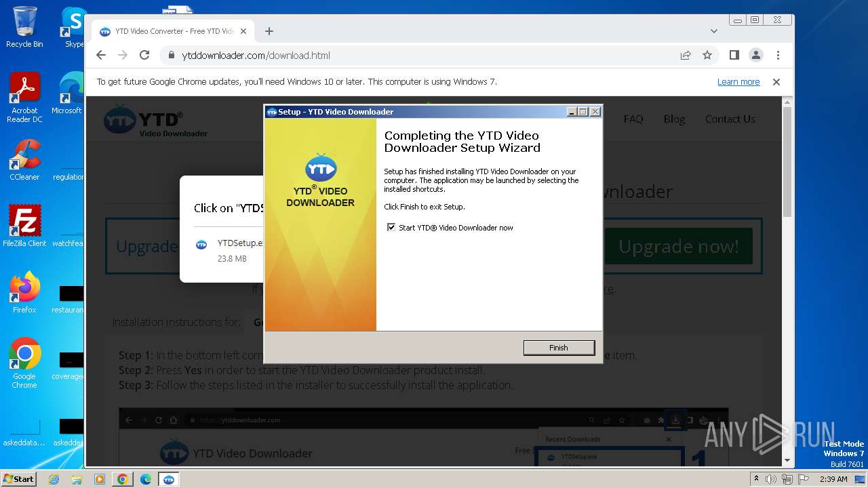Switch to YTD setup taskbar button
868x488 pixels.
(x=169, y=479)
